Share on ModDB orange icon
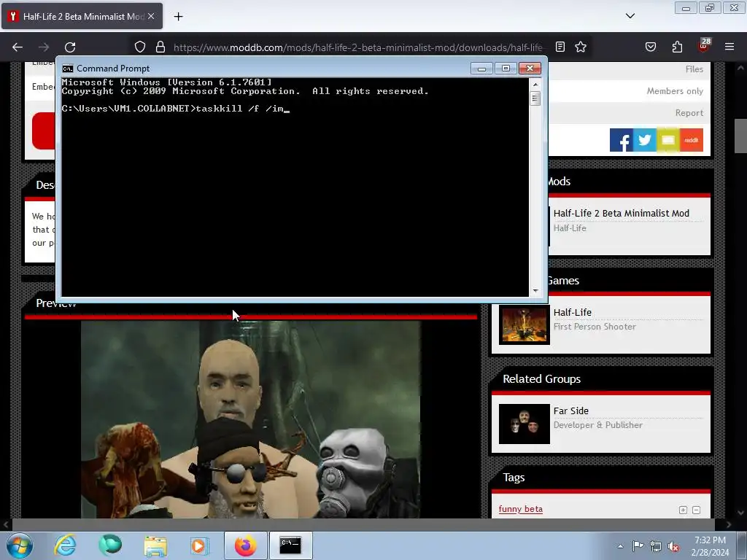 click(692, 140)
